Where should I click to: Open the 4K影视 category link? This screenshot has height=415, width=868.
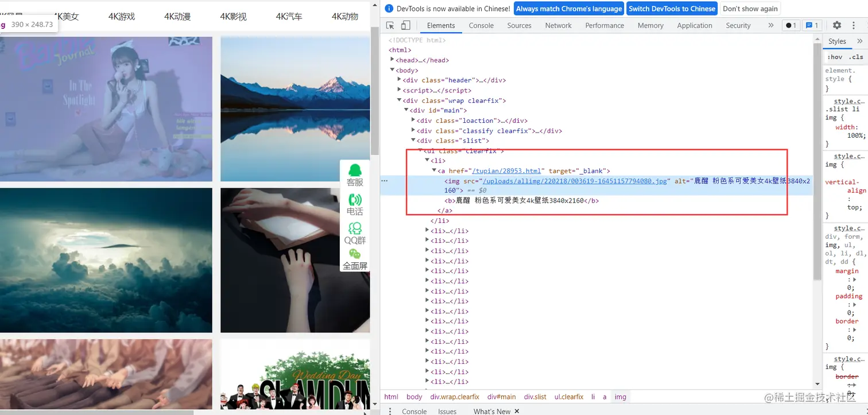tap(233, 16)
